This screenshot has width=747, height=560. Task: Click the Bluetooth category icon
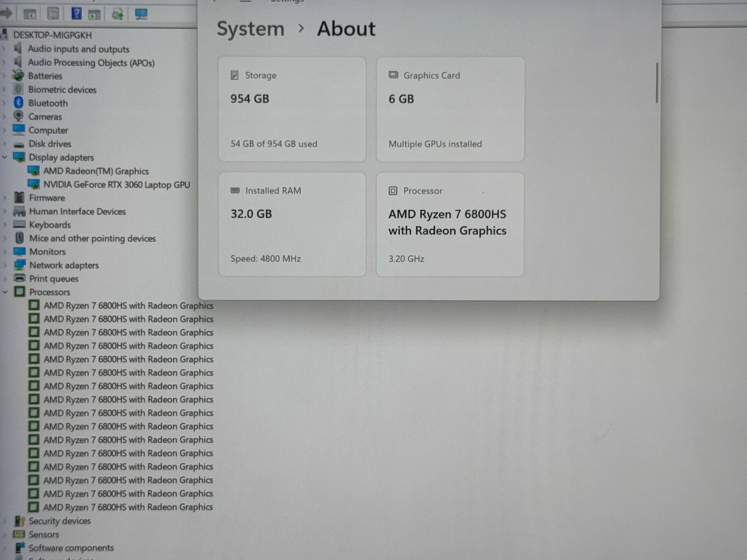tap(19, 103)
